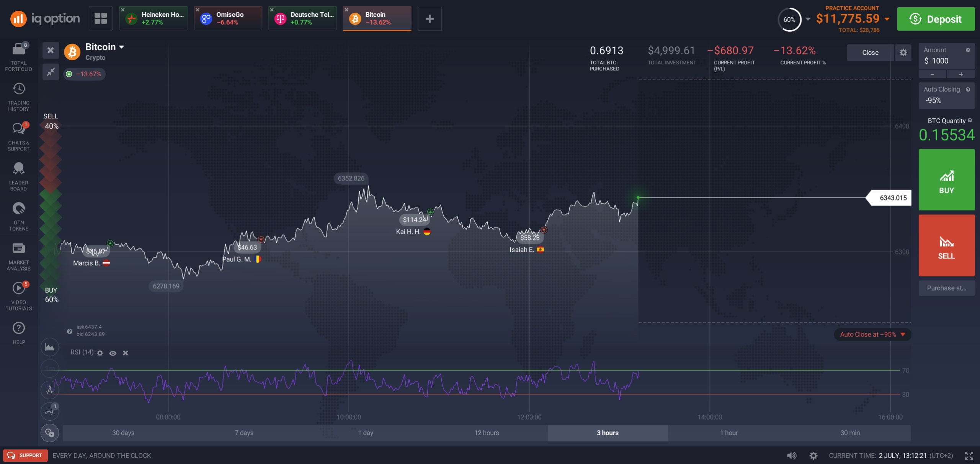Open Auto Close at -95% dropdown
This screenshot has height=464, width=980.
[x=872, y=335]
